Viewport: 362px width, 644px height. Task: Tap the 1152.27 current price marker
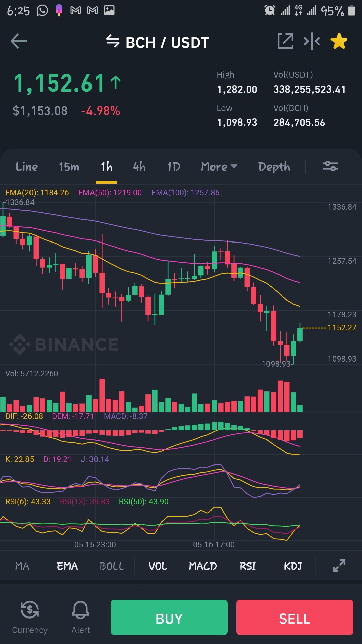[342, 328]
